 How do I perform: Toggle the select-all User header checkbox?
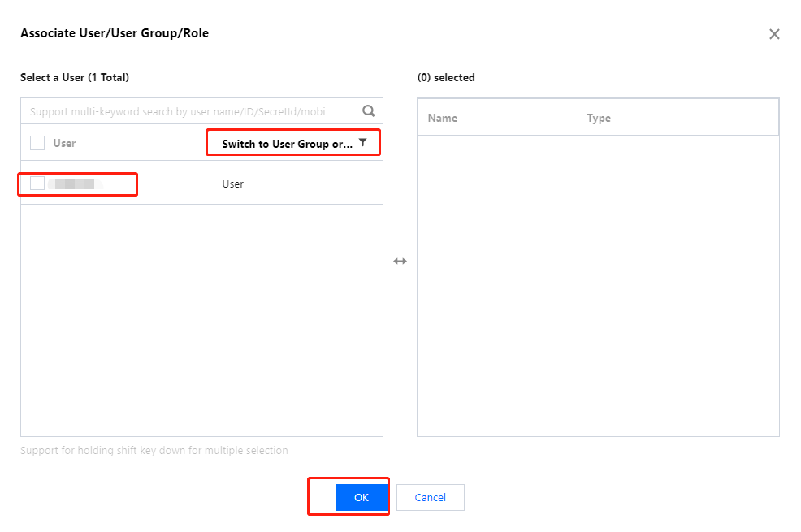pos(37,143)
